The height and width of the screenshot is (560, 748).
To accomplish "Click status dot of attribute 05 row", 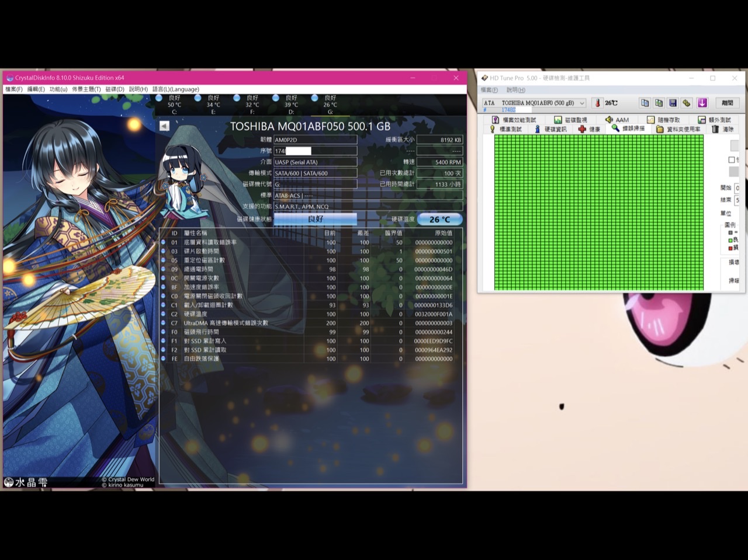I will coord(164,260).
